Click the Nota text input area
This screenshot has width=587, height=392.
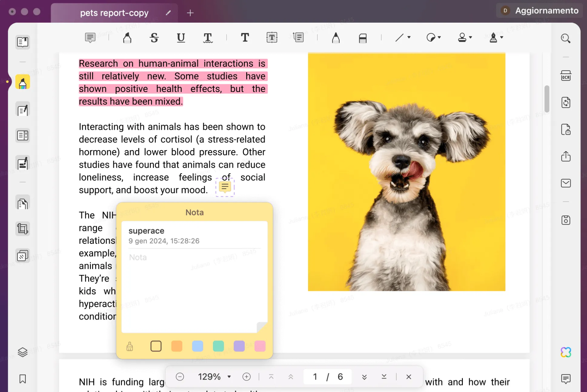tap(194, 291)
